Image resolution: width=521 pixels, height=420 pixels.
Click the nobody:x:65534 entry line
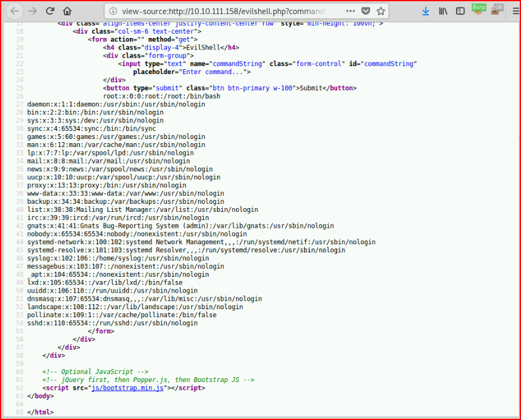coord(137,234)
